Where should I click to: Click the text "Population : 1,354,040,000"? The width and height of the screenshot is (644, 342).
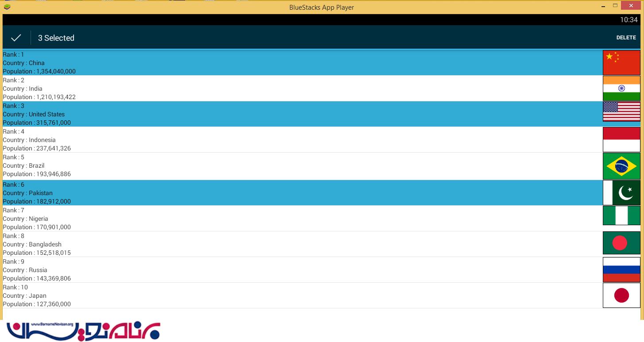tap(39, 71)
